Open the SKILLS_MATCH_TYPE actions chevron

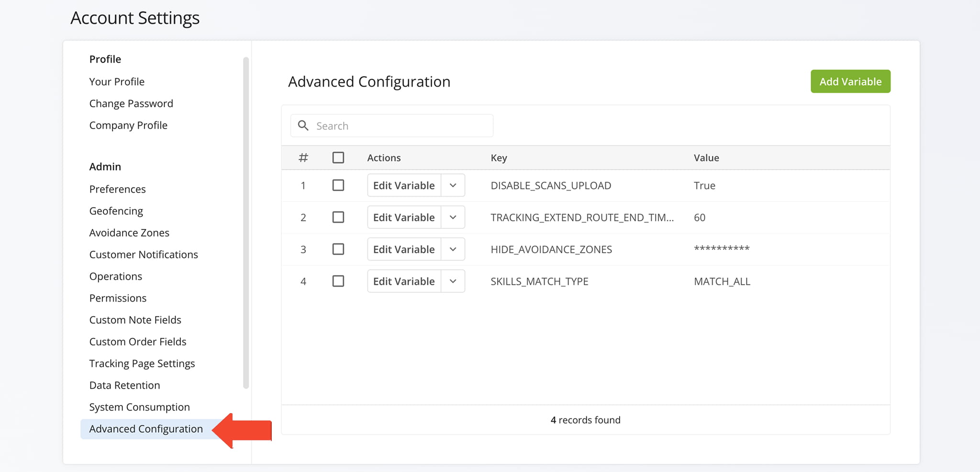tap(453, 281)
